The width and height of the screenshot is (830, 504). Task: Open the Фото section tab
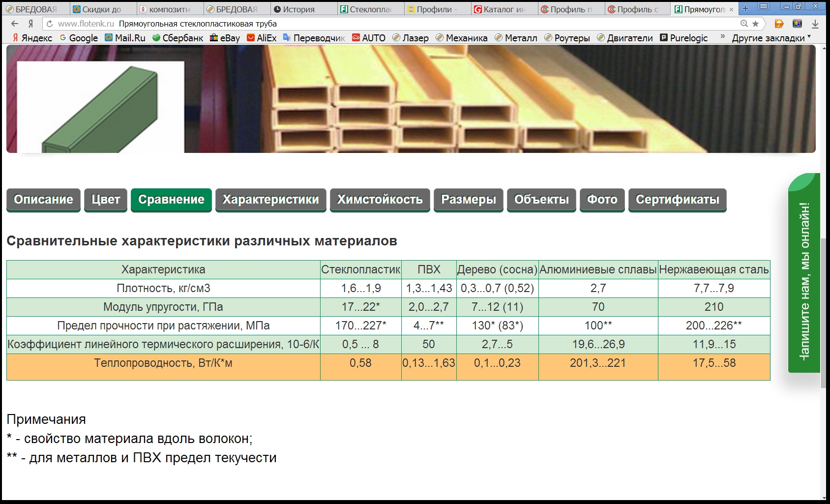click(602, 200)
